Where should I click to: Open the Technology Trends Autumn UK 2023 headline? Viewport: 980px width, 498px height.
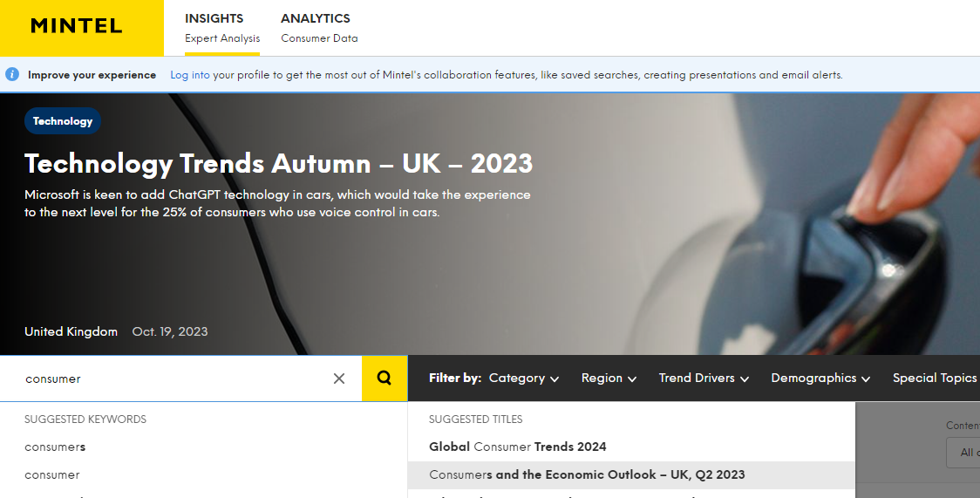pyautogui.click(x=278, y=163)
